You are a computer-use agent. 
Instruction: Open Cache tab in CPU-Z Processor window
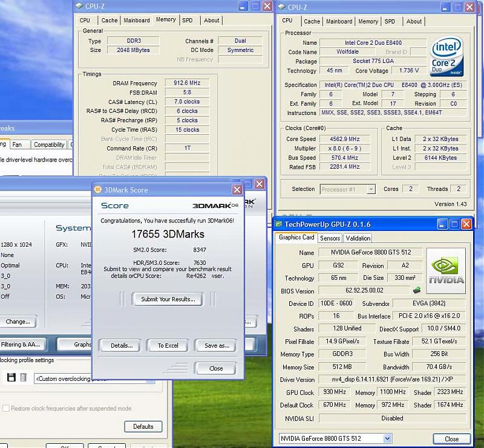point(312,21)
